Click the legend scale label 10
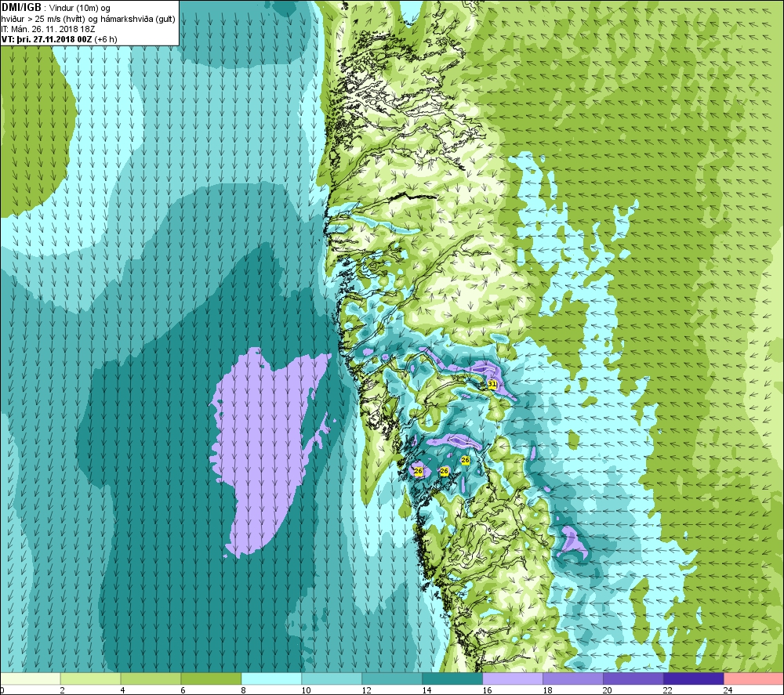Screen dimensions: 784x695 (306, 690)
